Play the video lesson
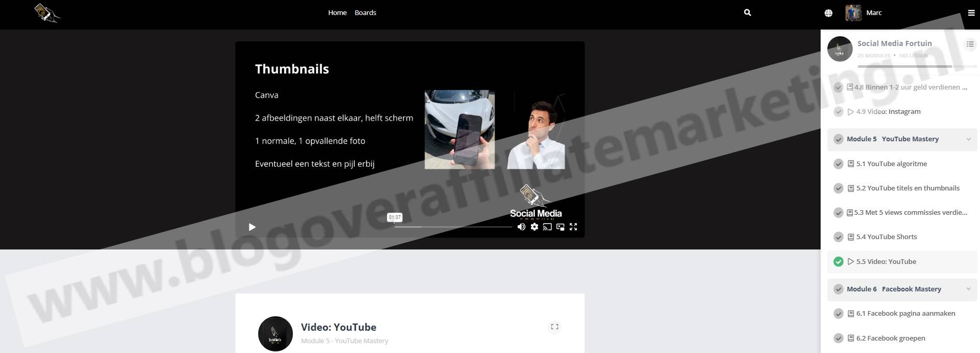Screen dimensions: 980x353 252,227
